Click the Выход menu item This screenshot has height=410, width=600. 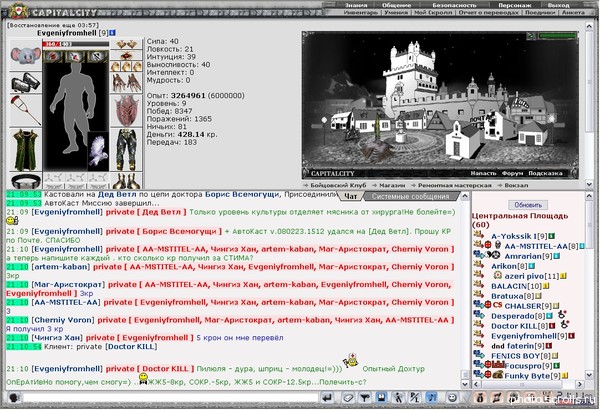[x=558, y=5]
